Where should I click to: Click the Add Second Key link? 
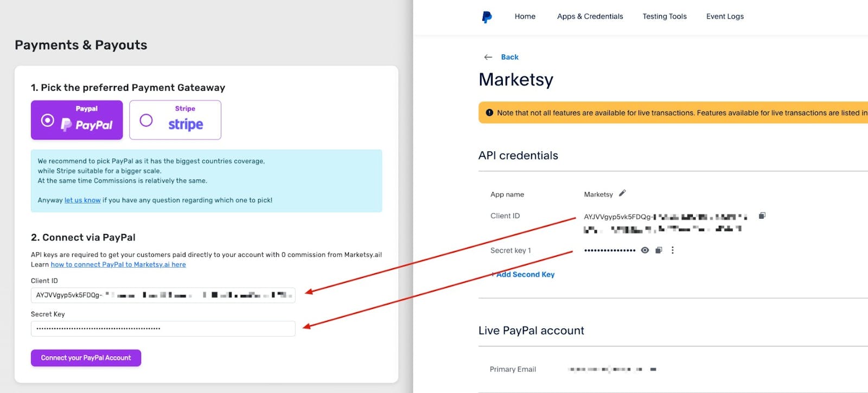pyautogui.click(x=524, y=275)
